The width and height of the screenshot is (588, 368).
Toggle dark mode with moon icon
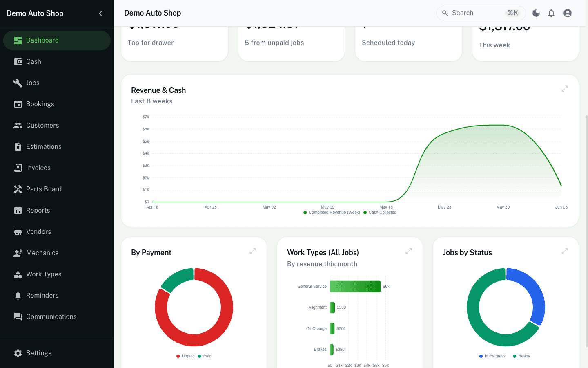pyautogui.click(x=536, y=13)
